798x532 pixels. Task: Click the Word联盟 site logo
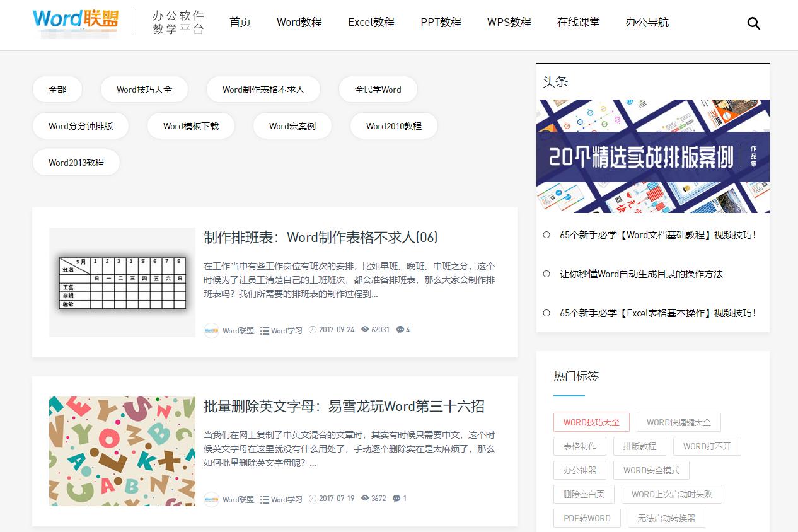tap(74, 20)
